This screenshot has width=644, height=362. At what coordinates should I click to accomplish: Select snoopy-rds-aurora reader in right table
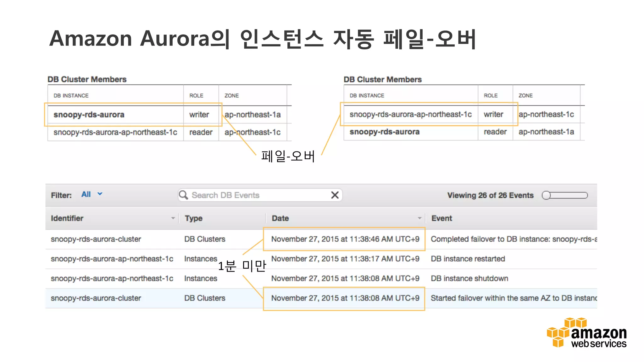click(x=385, y=132)
